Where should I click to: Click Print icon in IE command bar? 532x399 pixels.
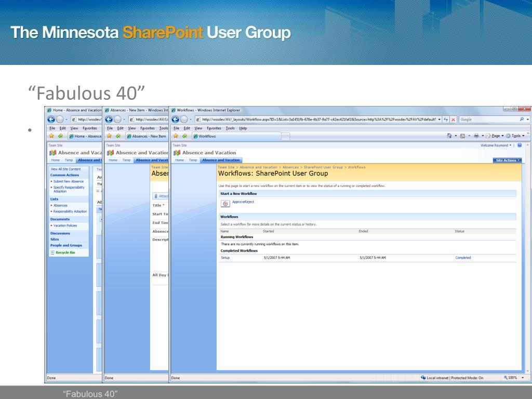pos(476,136)
